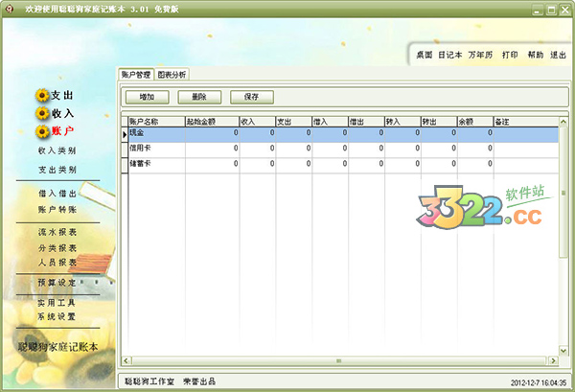575x392 pixels.
Task: Click 转入 column header
Action: point(402,122)
